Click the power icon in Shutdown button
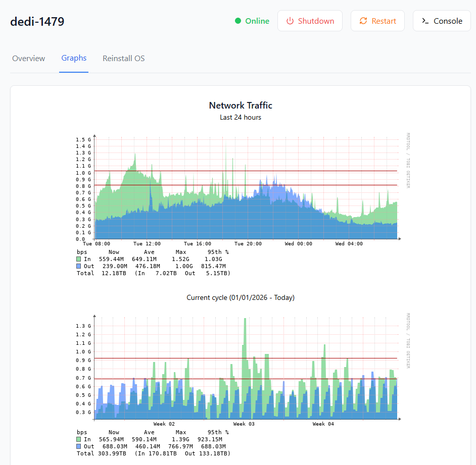The image size is (476, 465). pos(290,21)
